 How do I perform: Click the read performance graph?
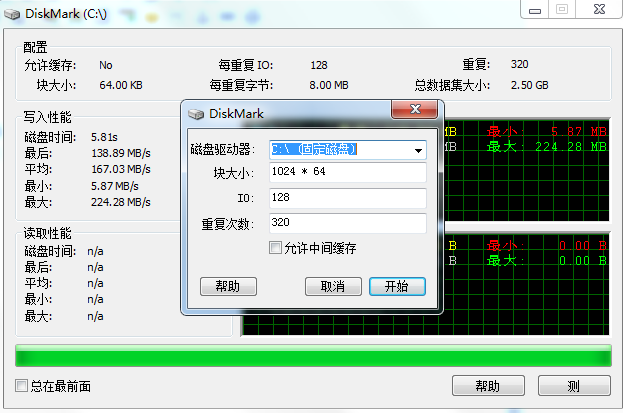click(x=526, y=284)
